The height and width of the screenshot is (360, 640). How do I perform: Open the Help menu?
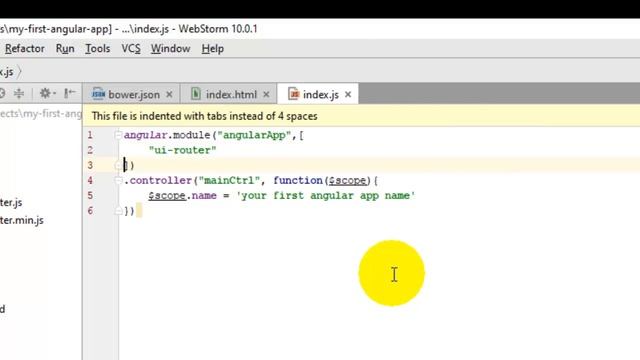point(212,49)
